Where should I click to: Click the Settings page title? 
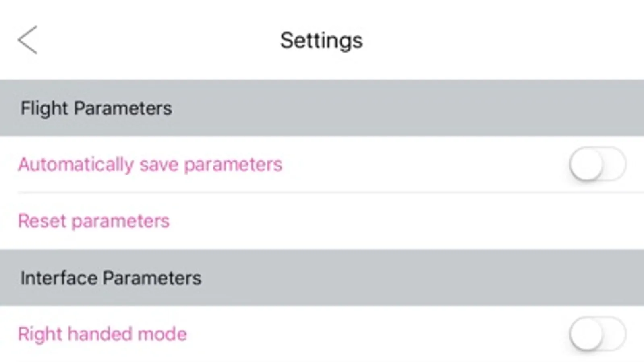pos(321,41)
